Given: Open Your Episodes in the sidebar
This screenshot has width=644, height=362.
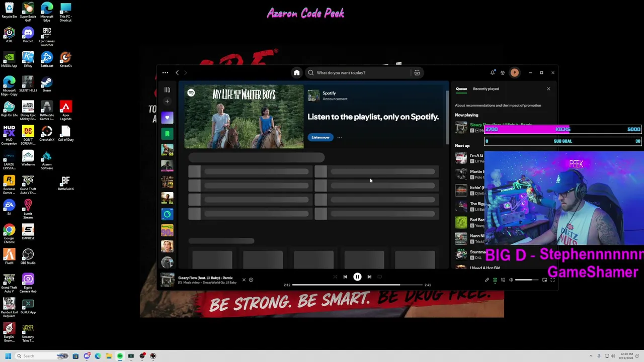Looking at the screenshot, I should pyautogui.click(x=167, y=134).
